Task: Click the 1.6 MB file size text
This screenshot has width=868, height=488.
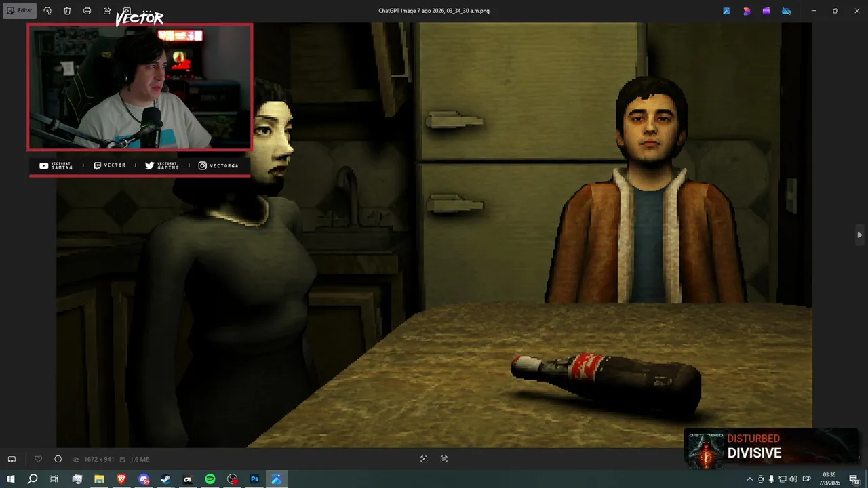Action: click(140, 460)
